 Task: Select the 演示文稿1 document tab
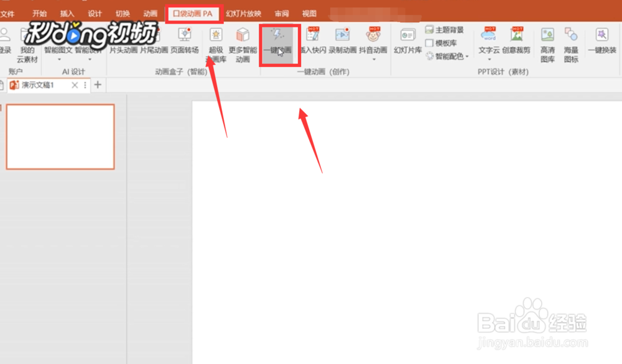click(38, 85)
